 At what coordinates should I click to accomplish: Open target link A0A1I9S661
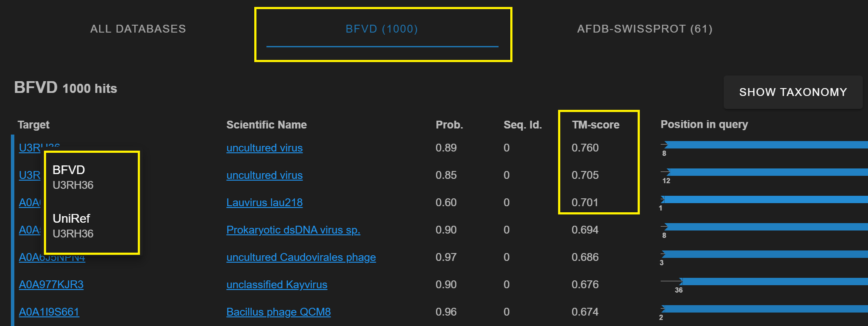coord(49,312)
